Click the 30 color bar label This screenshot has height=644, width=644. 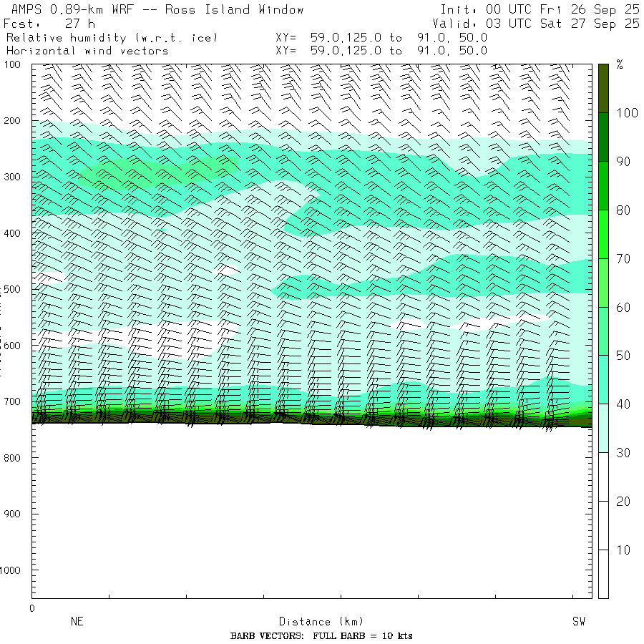(x=623, y=453)
